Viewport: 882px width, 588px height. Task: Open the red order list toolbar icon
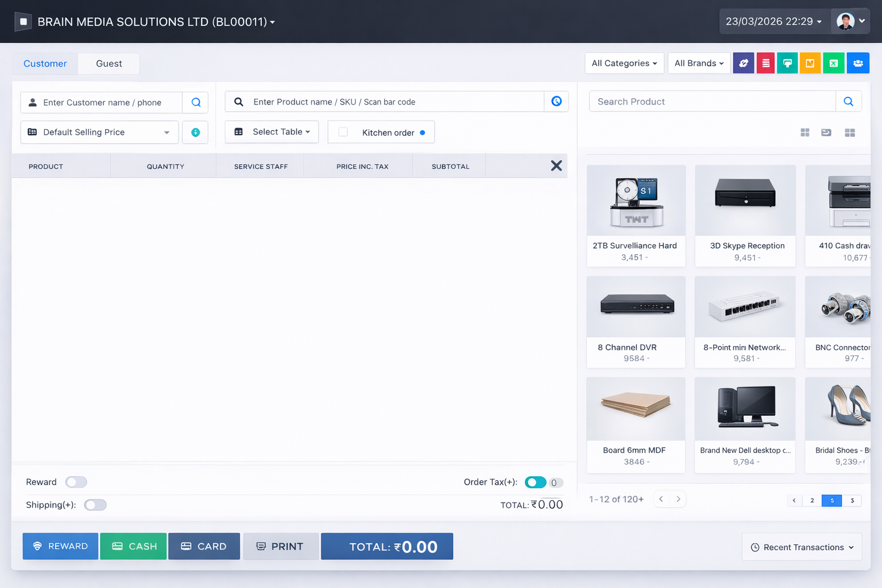pos(765,63)
